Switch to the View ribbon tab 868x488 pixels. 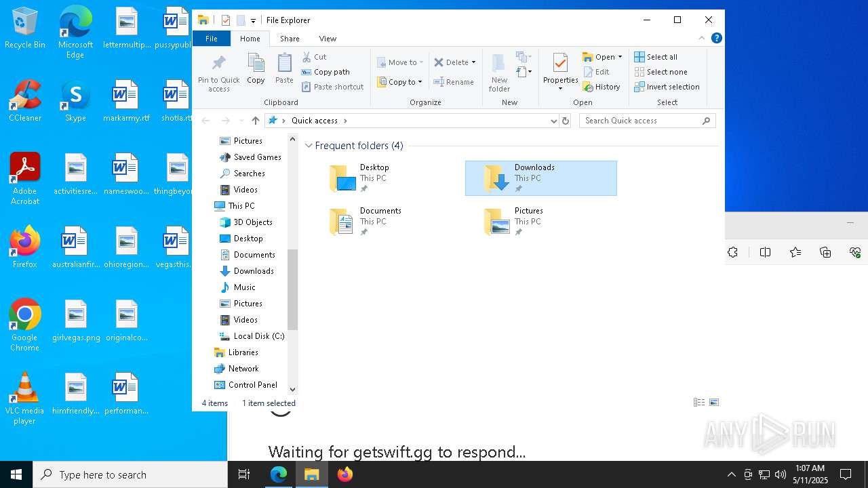tap(328, 39)
